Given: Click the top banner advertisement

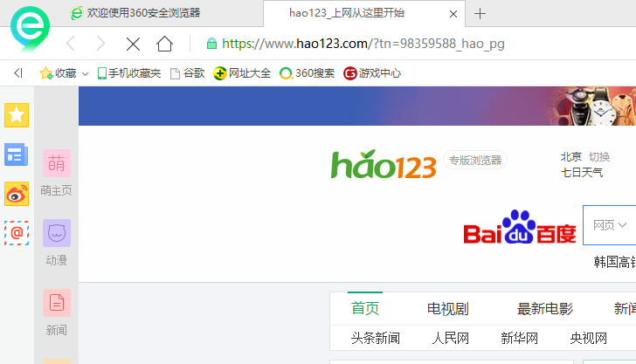Looking at the screenshot, I should pyautogui.click(x=357, y=106).
